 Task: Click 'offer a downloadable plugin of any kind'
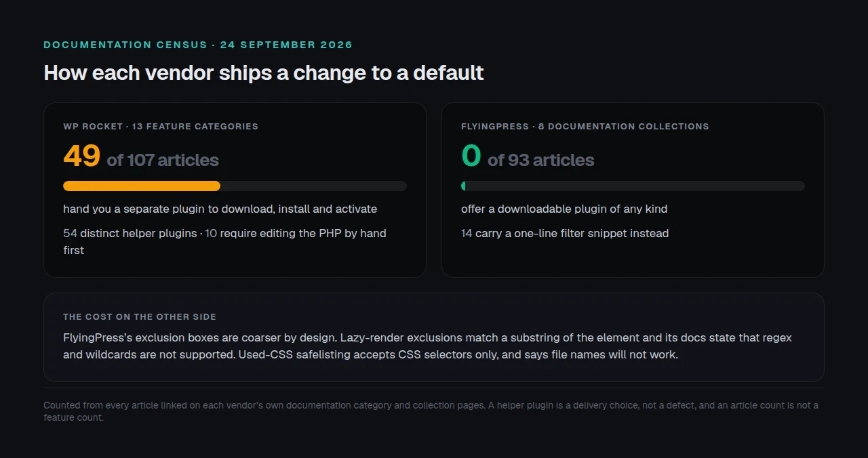tap(564, 209)
